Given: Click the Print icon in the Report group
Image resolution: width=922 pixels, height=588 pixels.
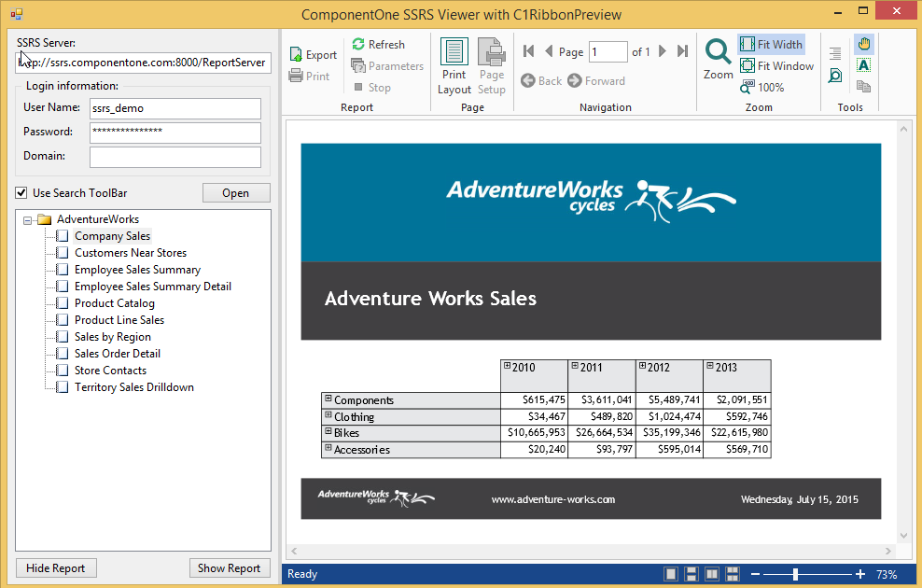Looking at the screenshot, I should tap(296, 76).
